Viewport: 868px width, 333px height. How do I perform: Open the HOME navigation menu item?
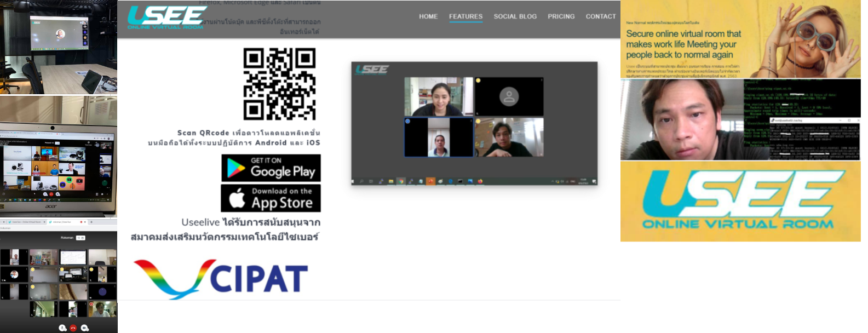(428, 16)
